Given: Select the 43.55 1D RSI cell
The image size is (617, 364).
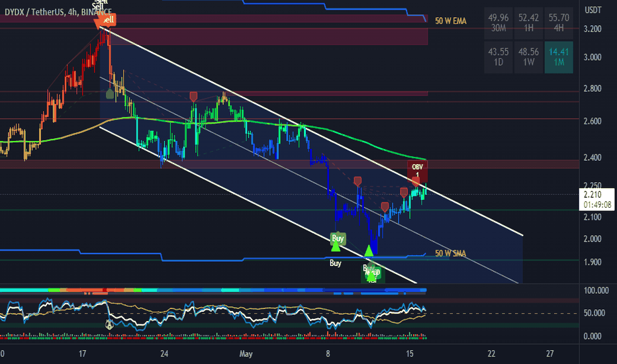Looking at the screenshot, I should coord(498,58).
